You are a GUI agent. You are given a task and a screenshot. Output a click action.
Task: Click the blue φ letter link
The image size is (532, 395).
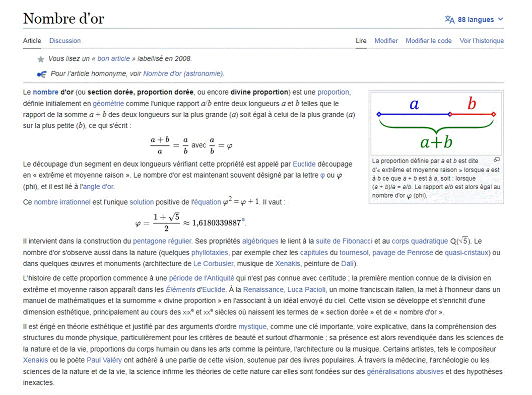coord(322,176)
